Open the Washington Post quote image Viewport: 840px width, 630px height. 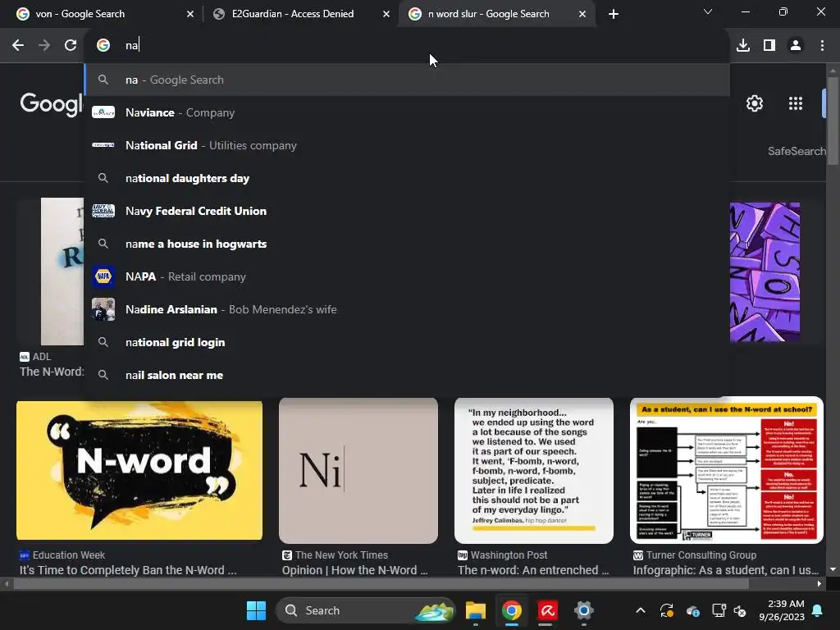pos(534,470)
